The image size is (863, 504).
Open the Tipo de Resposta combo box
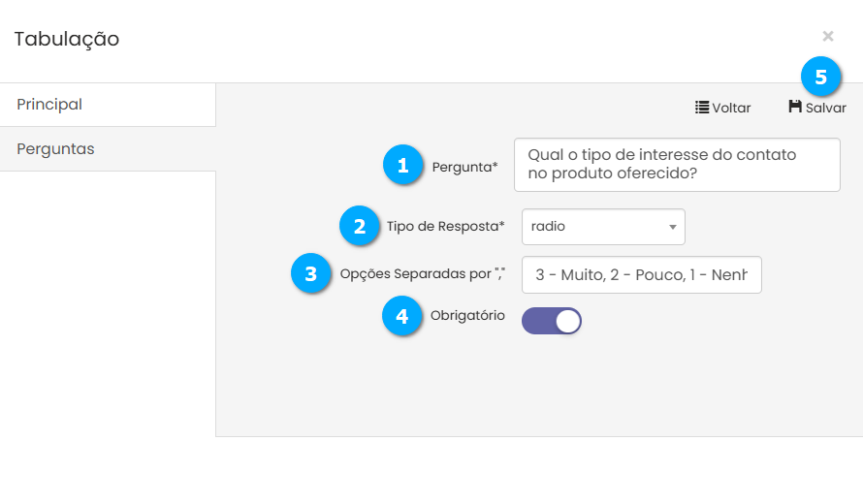602,227
